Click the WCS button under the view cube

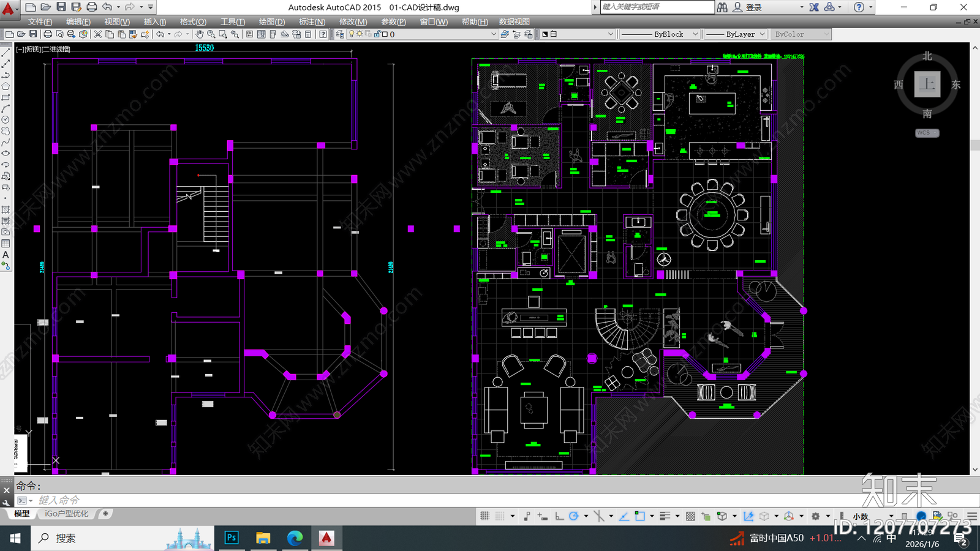(927, 133)
